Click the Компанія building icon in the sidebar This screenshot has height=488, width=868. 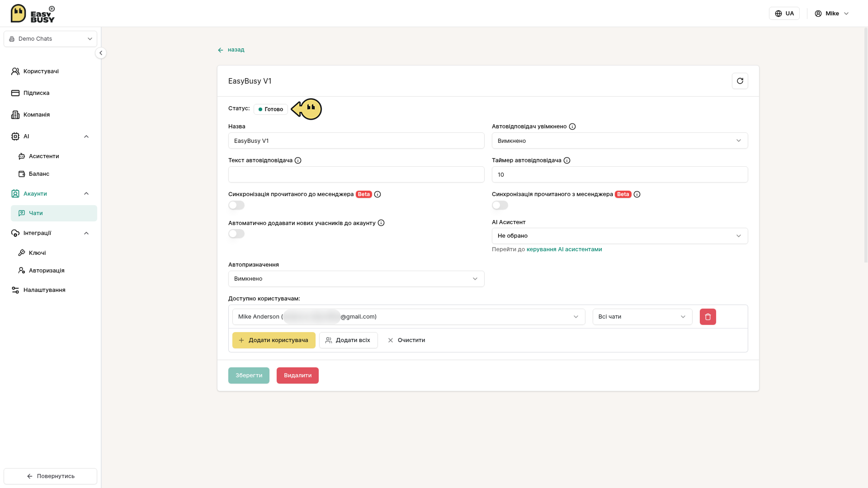pos(15,115)
